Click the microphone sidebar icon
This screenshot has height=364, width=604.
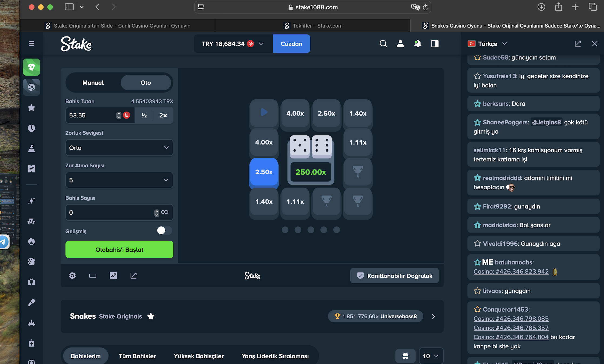[31, 302]
